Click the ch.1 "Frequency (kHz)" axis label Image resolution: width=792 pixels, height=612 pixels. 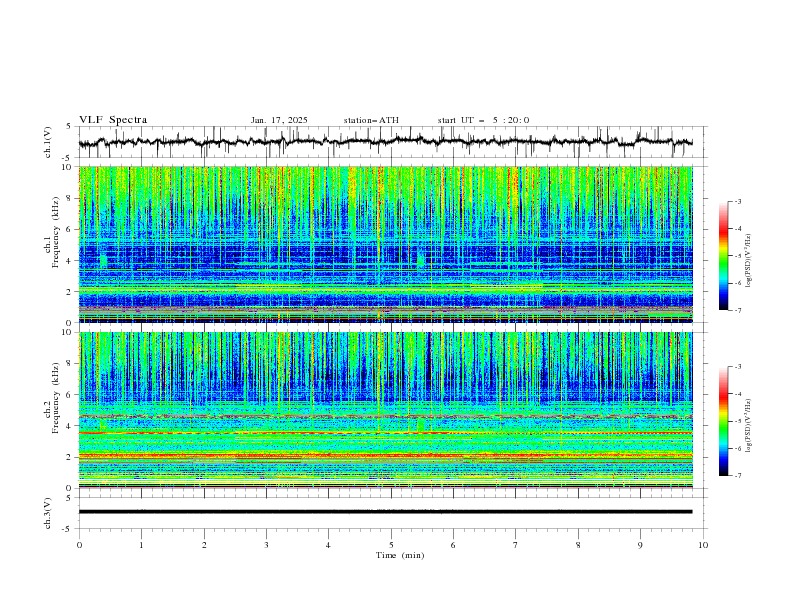55,232
